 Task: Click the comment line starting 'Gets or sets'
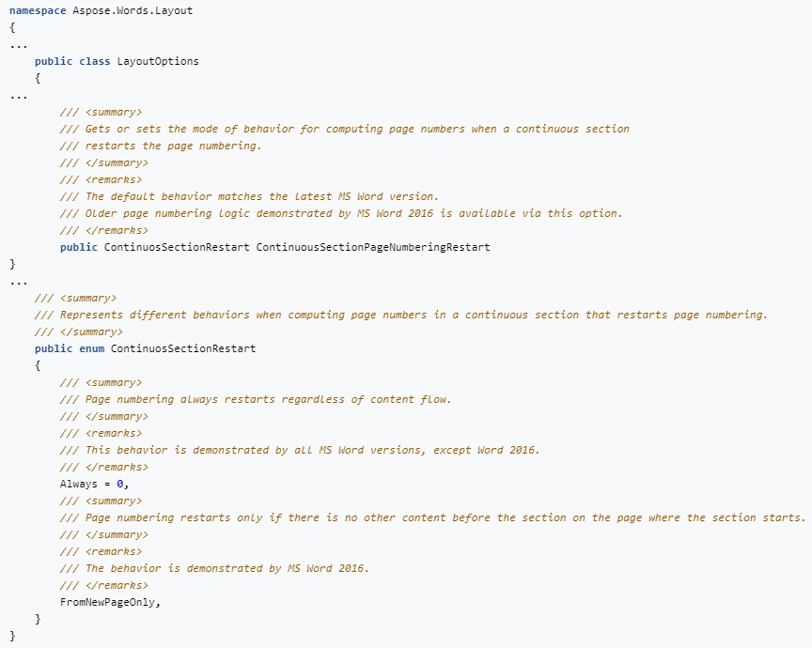point(344,129)
